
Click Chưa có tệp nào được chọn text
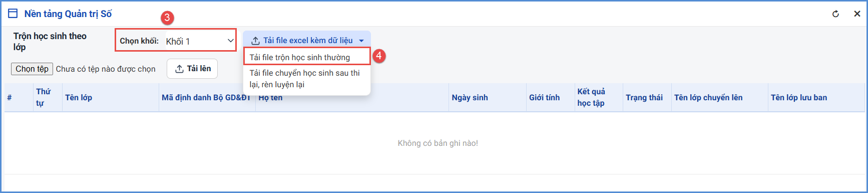(106, 69)
